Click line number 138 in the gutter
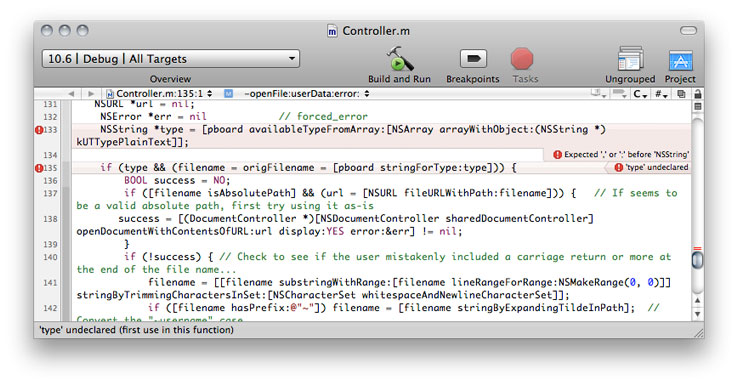The image size is (738, 385). (50, 219)
